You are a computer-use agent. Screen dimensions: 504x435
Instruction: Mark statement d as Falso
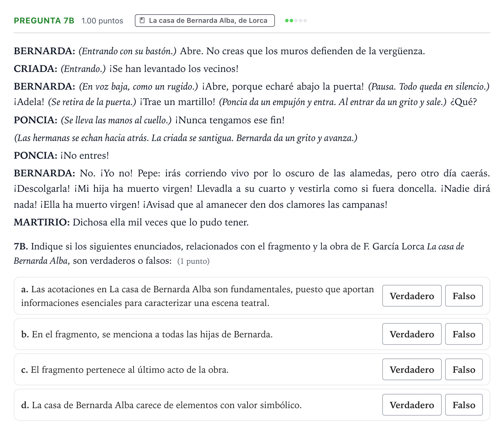coord(464,405)
